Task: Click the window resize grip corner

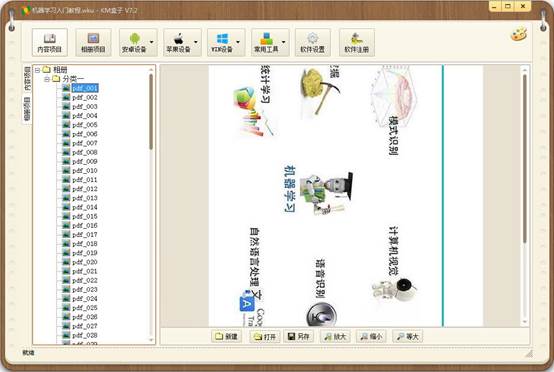Action: tap(529, 354)
